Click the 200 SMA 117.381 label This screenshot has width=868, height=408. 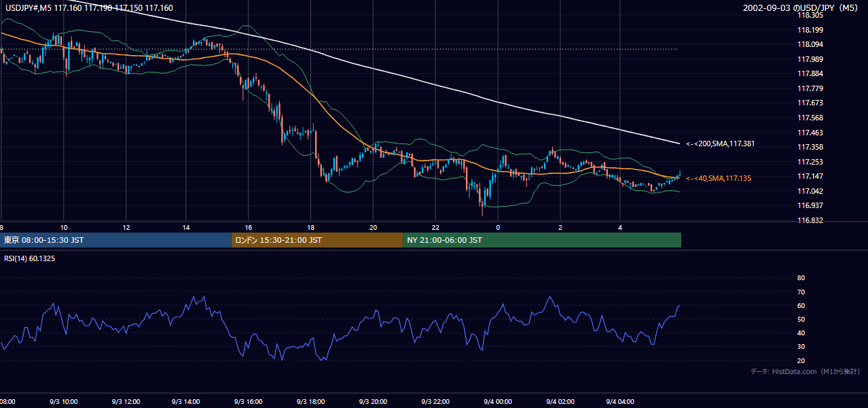(721, 144)
